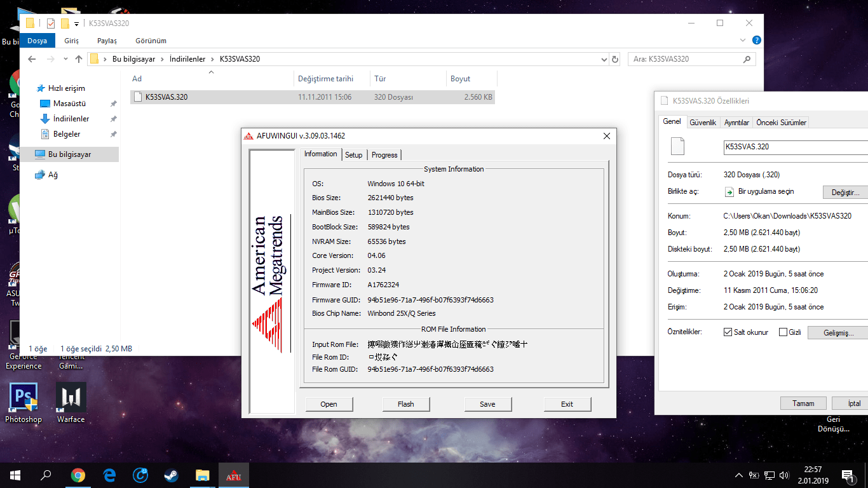Focus the Explorer search box
This screenshot has width=868, height=488.
685,59
